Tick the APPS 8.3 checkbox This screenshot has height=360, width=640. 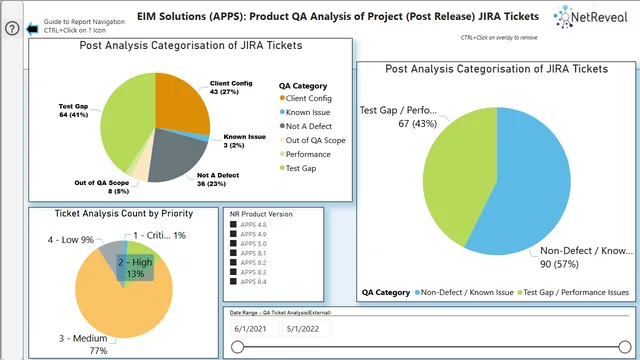pyautogui.click(x=233, y=272)
